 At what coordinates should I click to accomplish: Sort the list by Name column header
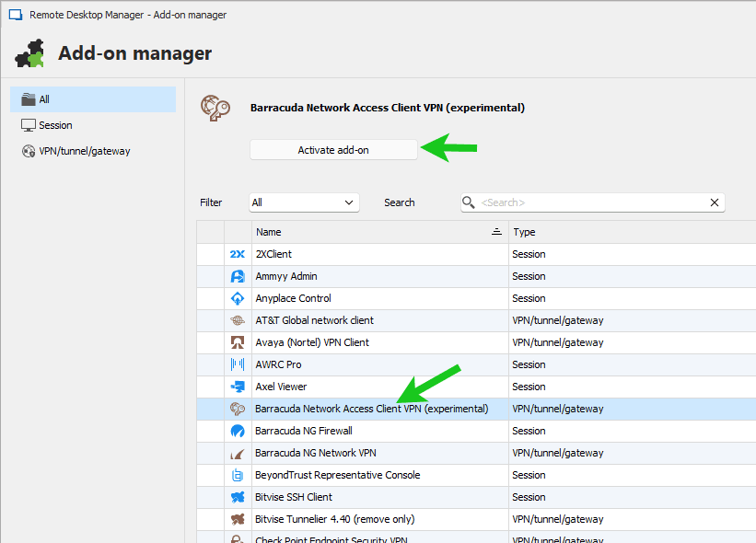coord(368,232)
